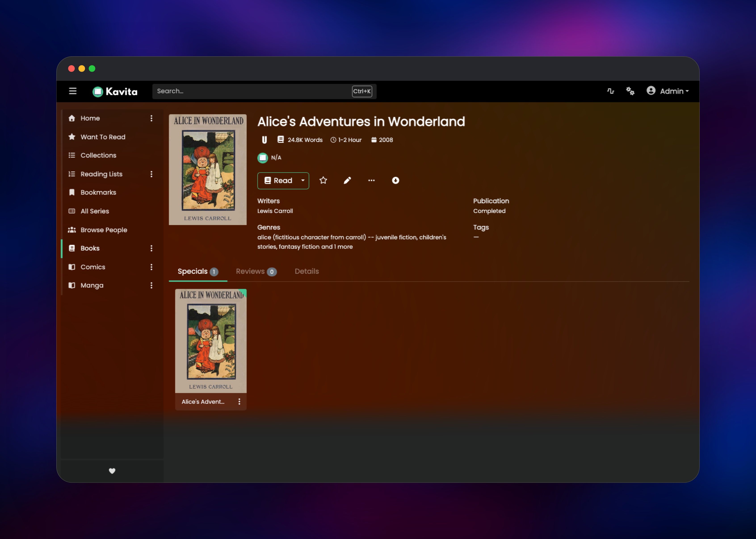Switch to the Details tab

pos(307,271)
